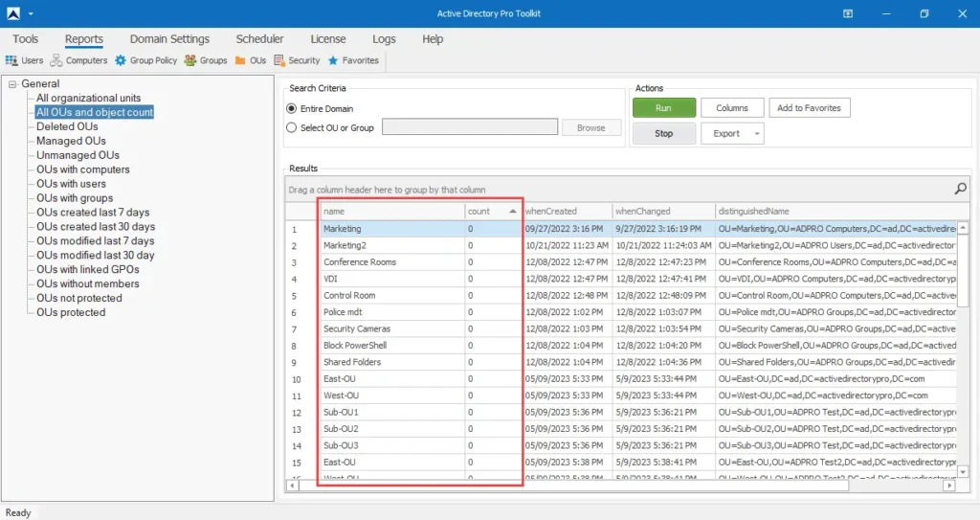Open the Group Policy gear icon

pos(121,60)
